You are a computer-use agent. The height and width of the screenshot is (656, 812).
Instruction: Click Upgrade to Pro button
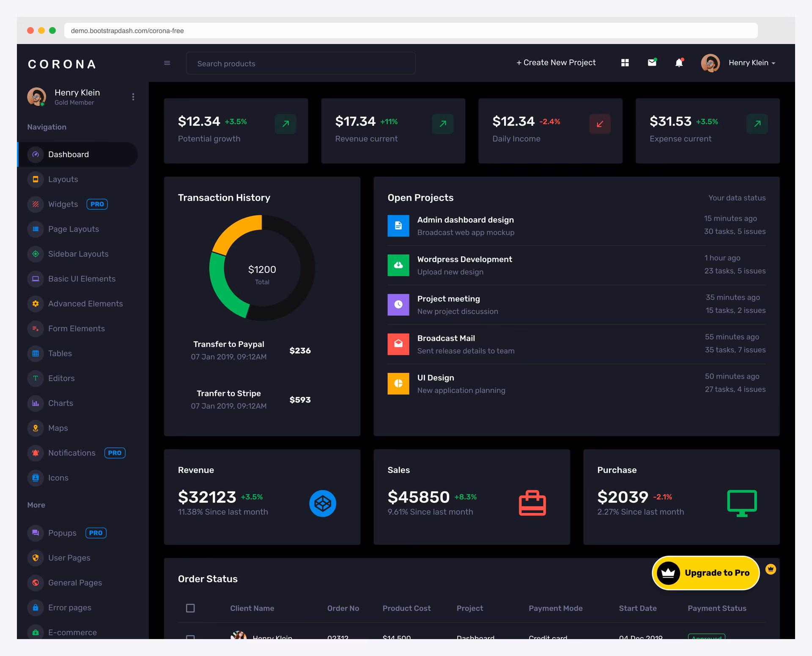tap(706, 573)
